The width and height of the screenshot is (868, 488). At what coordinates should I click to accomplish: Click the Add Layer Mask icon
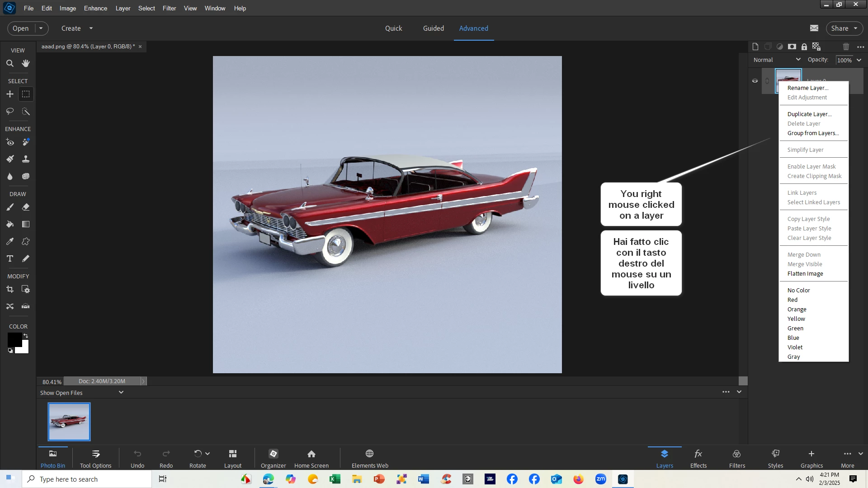(792, 47)
